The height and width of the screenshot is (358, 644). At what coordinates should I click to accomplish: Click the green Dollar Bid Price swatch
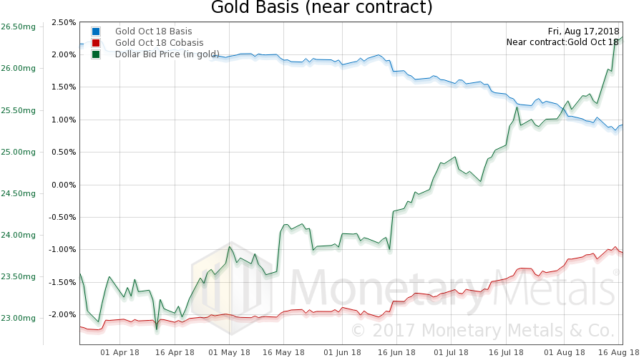click(x=96, y=54)
